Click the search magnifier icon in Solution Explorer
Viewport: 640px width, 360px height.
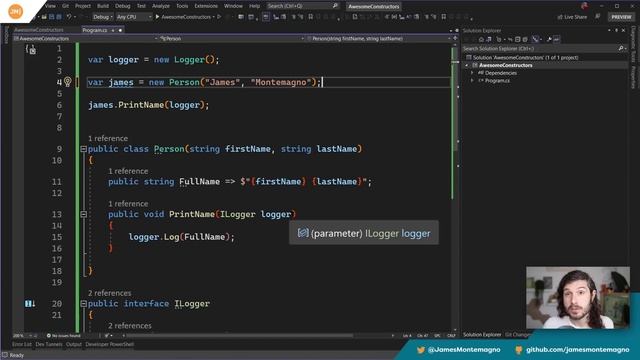[x=621, y=48]
